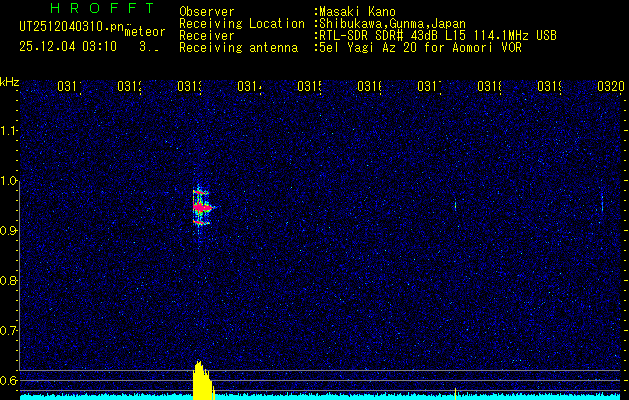
Task: Click the 0.6 kHz axis label
Action: [9, 381]
